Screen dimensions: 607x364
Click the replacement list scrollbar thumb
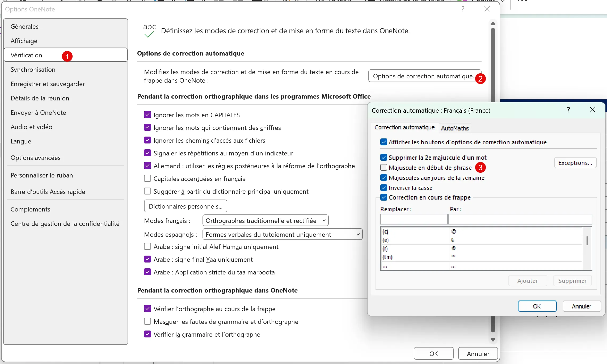pyautogui.click(x=587, y=241)
